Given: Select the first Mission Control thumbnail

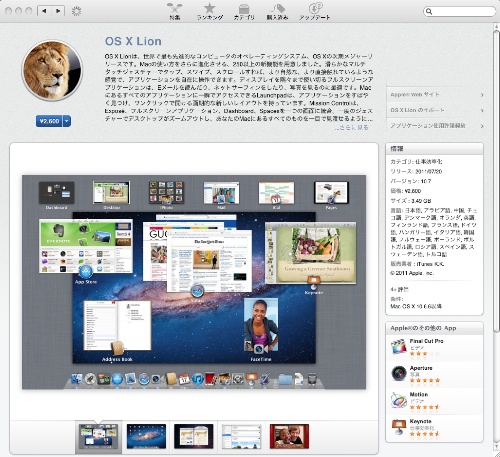Looking at the screenshot, I should coord(98,436).
